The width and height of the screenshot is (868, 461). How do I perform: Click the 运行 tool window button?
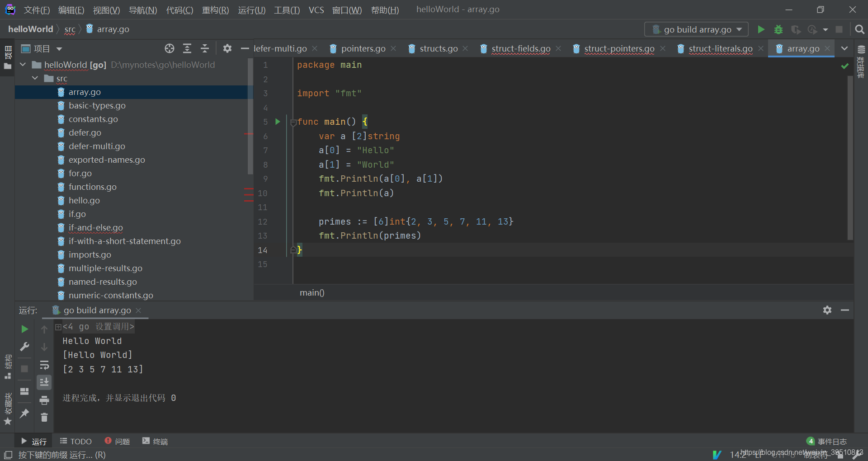[34, 441]
